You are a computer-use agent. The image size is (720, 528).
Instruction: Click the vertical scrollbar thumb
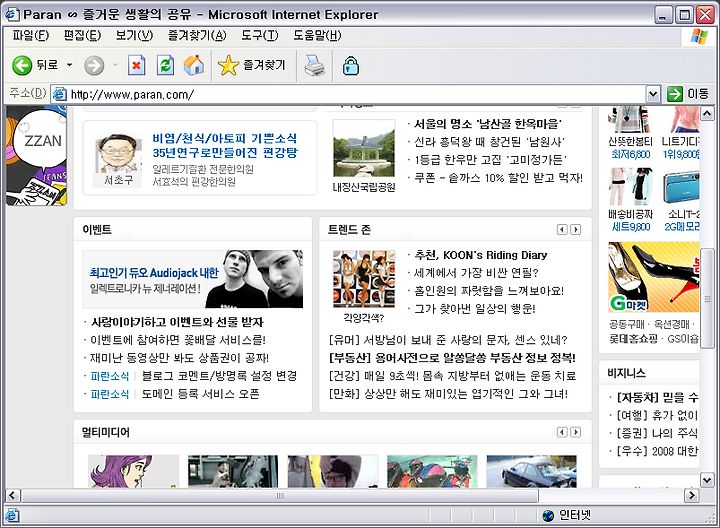(707, 299)
